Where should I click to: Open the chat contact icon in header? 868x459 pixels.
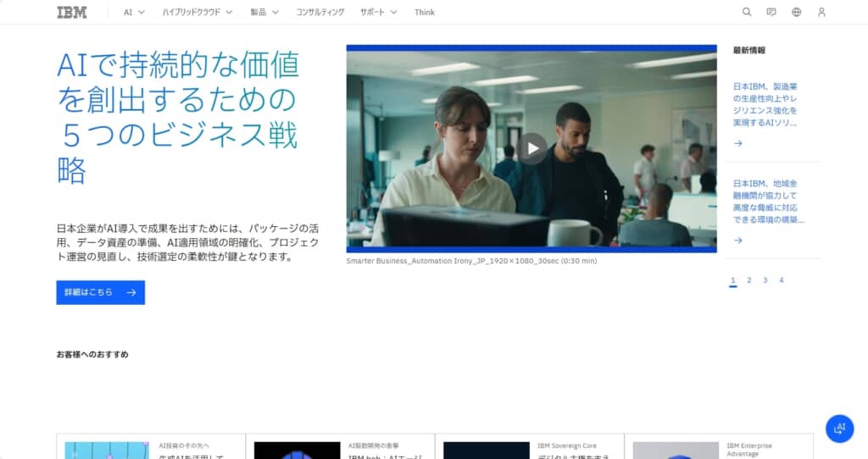pos(771,12)
